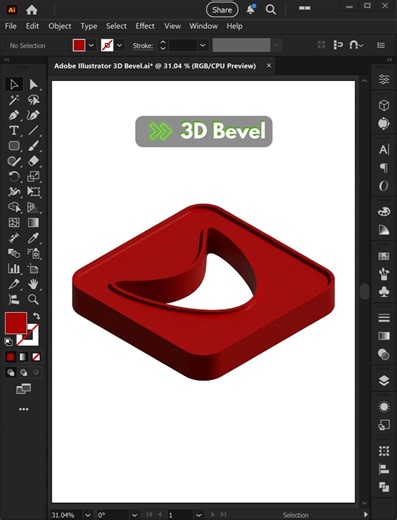The width and height of the screenshot is (397, 520).
Task: Change the screen mode button
Action: (23, 389)
